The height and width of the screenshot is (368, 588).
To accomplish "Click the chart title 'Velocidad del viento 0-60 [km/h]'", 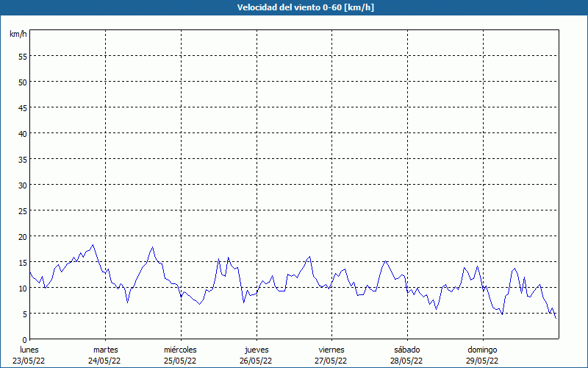I will tap(305, 7).
